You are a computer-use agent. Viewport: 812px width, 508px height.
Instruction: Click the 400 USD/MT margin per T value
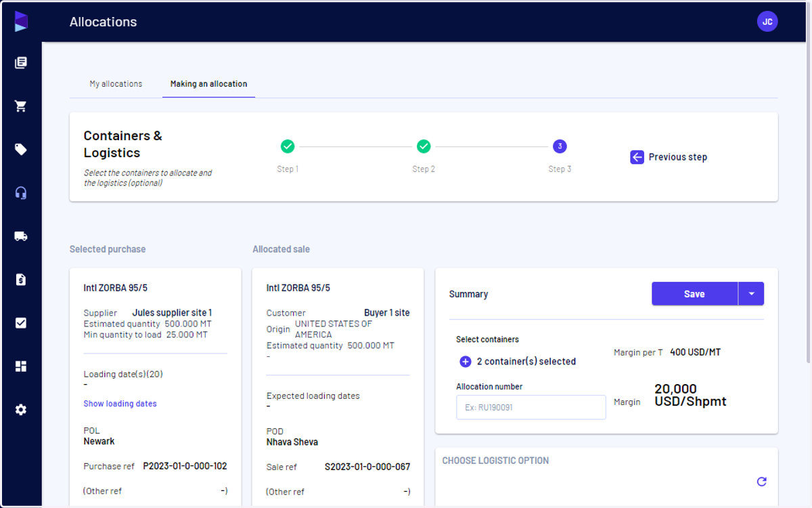pos(695,352)
